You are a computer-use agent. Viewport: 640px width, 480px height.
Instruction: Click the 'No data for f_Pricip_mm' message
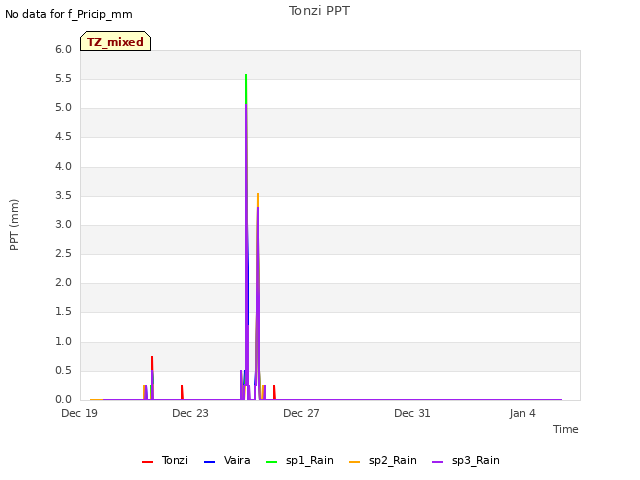click(69, 14)
